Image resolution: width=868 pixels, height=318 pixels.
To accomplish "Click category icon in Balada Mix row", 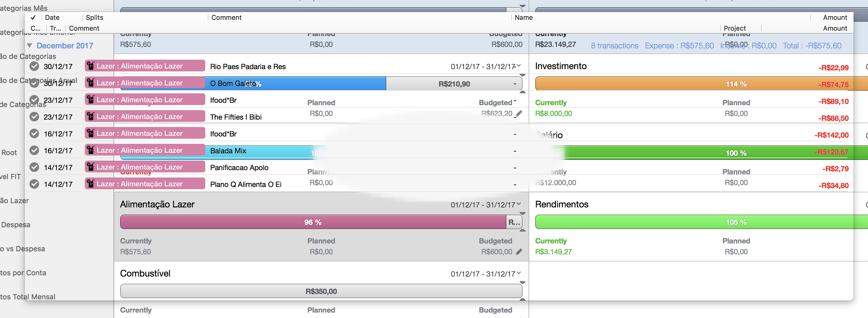I will pos(90,150).
